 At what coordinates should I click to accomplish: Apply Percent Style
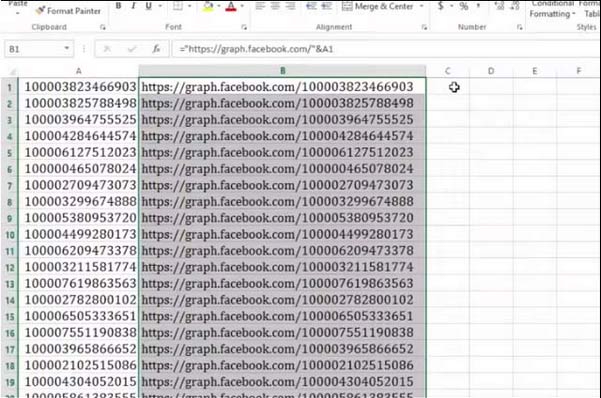(464, 6)
